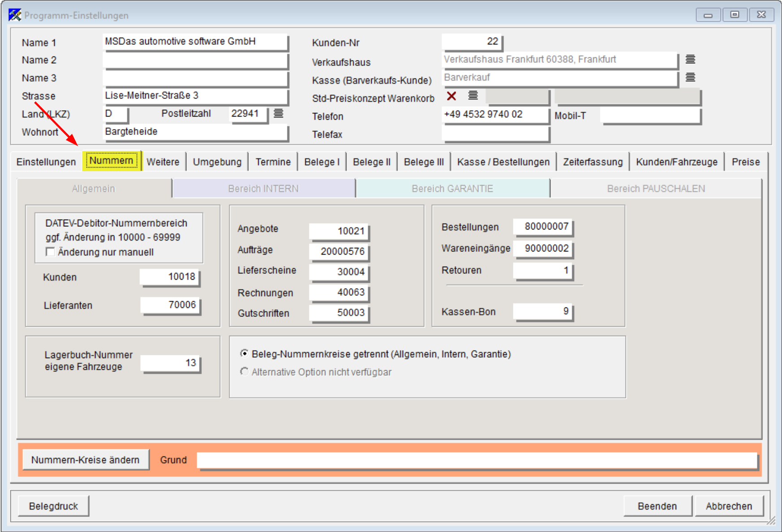Click the Belegdruck button
Viewport: 782px width, 532px height.
[x=53, y=506]
